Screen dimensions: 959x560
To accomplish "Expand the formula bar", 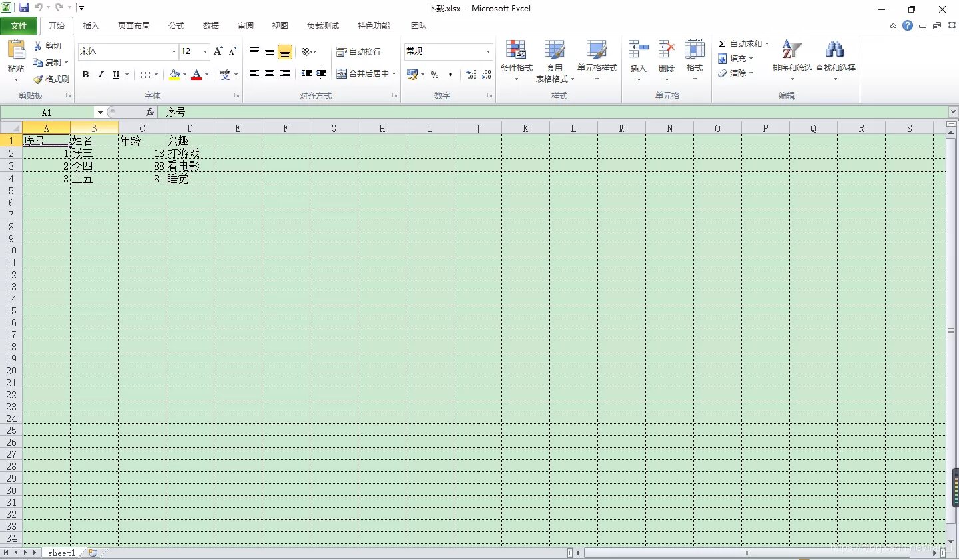I will tap(953, 112).
